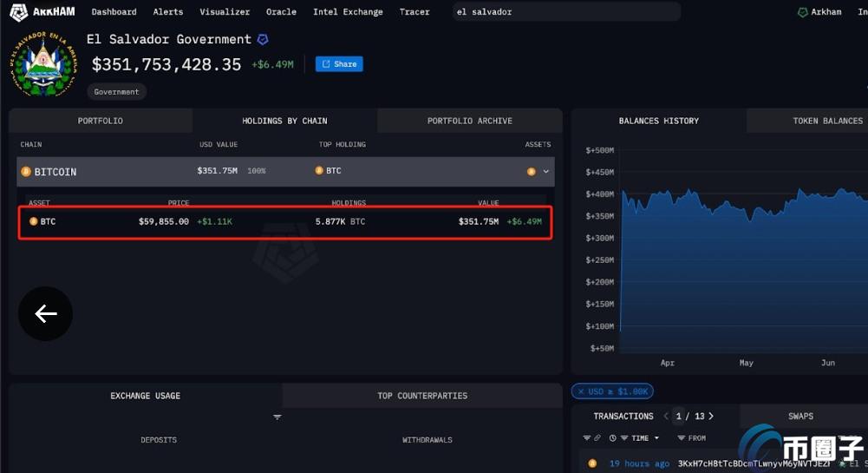
Task: Select the Exchange Usage tab
Action: pyautogui.click(x=145, y=396)
